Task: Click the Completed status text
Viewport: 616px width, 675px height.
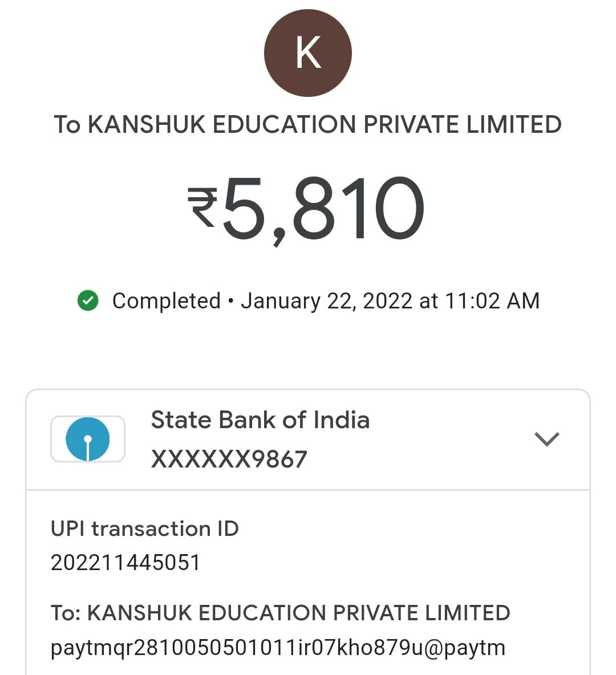Action: tap(166, 301)
